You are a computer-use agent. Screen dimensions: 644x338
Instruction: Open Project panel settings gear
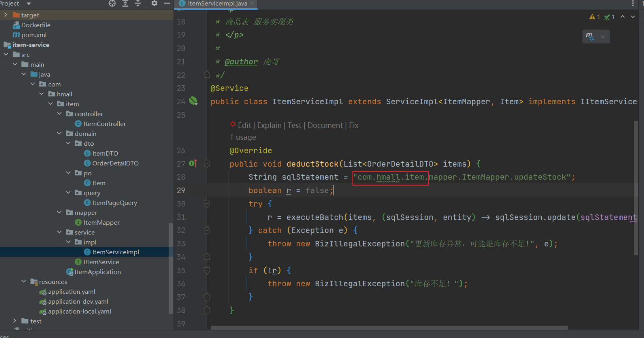coord(154,4)
